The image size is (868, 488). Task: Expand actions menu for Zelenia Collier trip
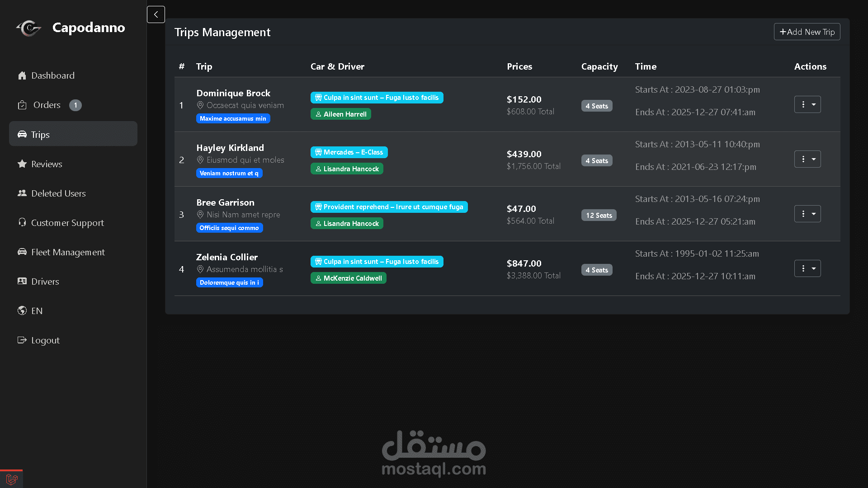click(807, 268)
